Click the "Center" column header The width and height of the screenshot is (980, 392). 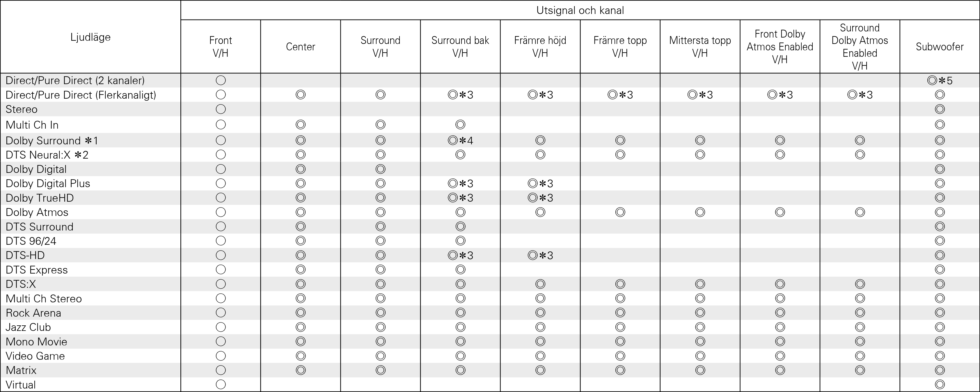pyautogui.click(x=301, y=47)
